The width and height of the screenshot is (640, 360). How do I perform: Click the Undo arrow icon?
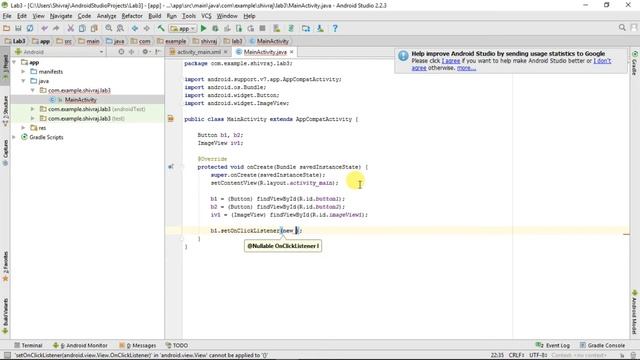coord(44,28)
